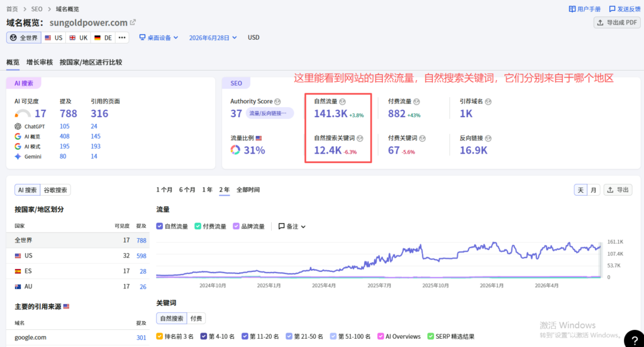Screen dimensions: 644x347
Task: Set the chart range to 6个月
Action: 187,190
